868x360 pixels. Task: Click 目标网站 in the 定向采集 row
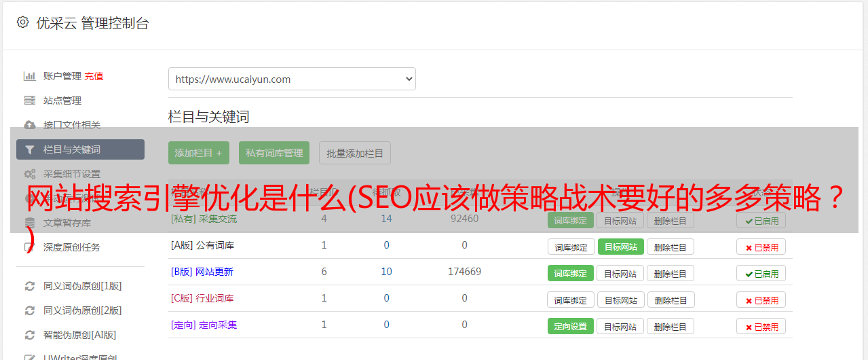620,326
